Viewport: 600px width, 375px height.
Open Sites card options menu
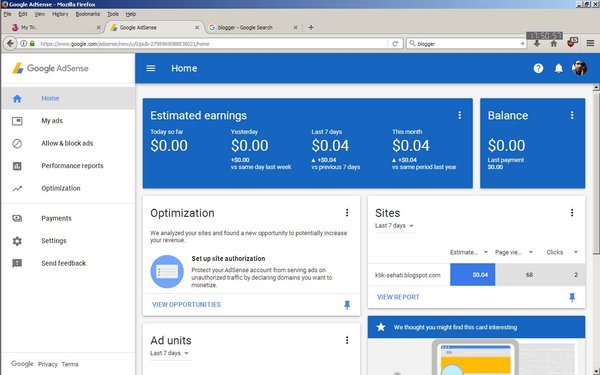572,213
